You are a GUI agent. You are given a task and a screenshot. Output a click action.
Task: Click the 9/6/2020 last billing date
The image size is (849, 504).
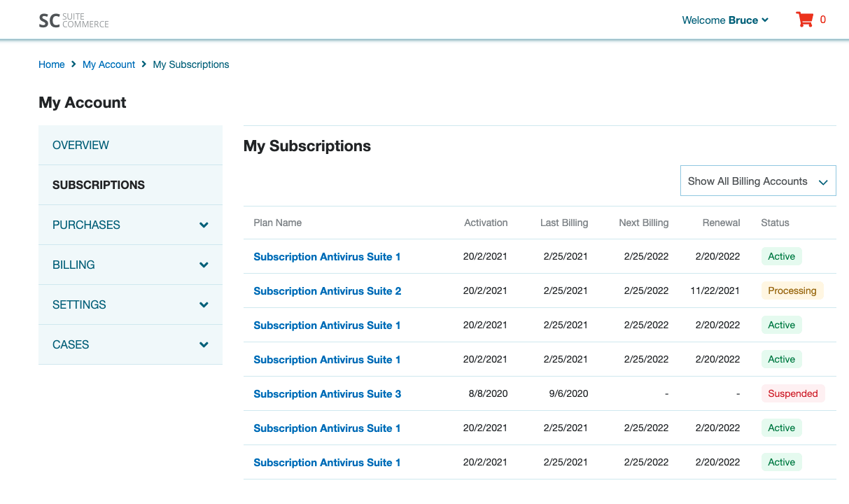click(x=569, y=393)
